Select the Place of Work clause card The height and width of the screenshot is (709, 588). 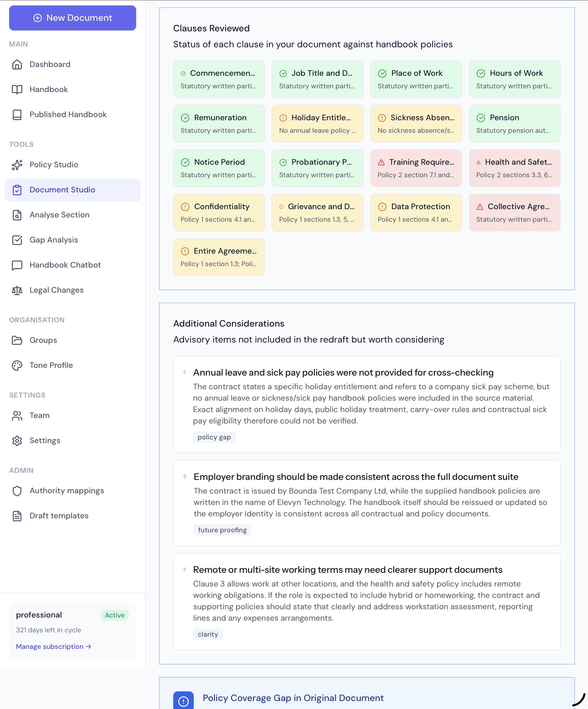tap(416, 79)
